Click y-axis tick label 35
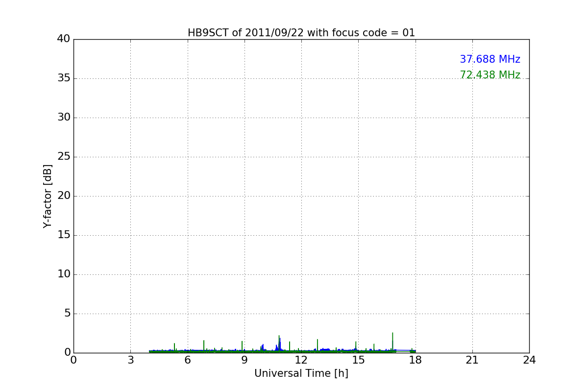Screen dimensions: 588x392 click(x=64, y=78)
